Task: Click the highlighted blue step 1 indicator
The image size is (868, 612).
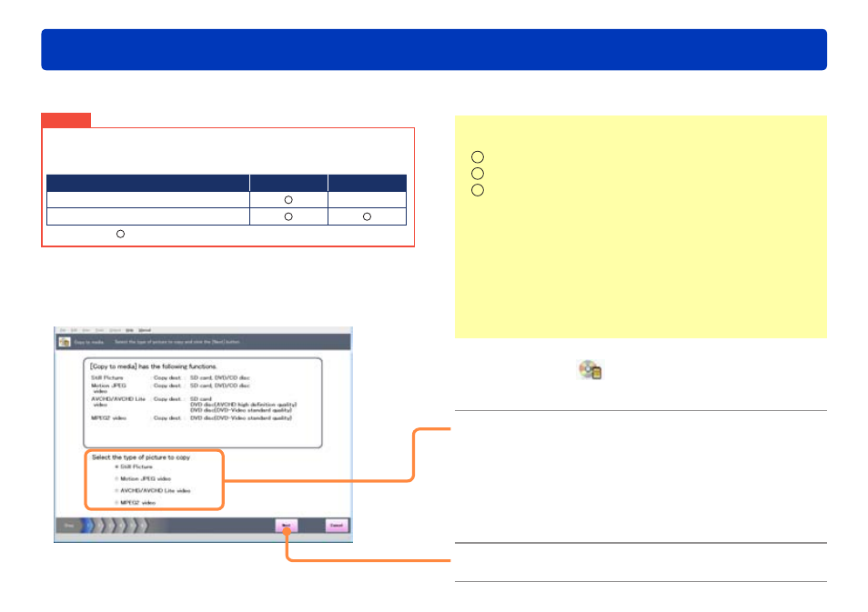Action: pyautogui.click(x=88, y=525)
